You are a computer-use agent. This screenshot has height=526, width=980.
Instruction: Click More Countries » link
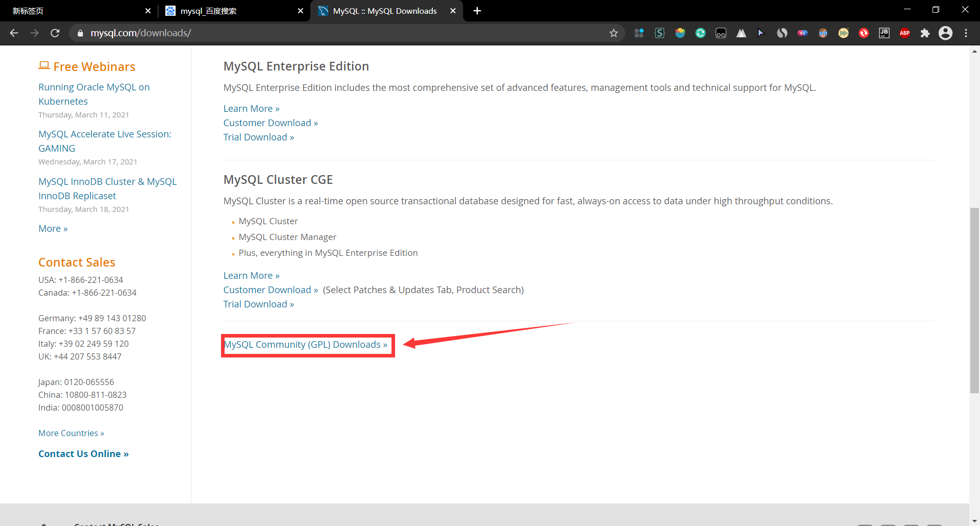[x=71, y=434]
